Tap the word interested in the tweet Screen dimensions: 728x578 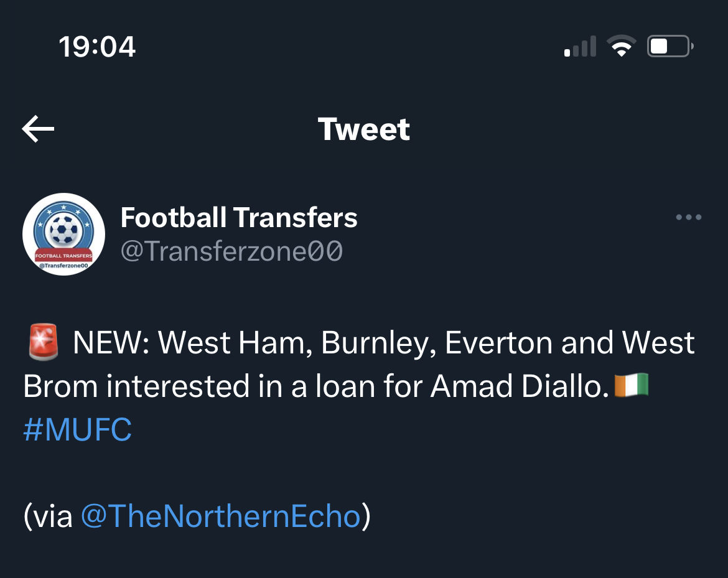(x=178, y=386)
